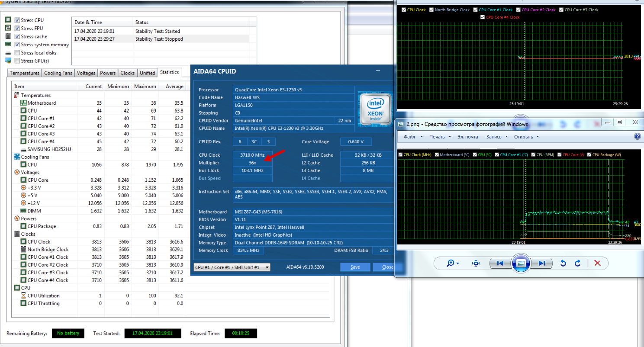Click the memory icon beside the DIMM row

[x=23, y=211]
